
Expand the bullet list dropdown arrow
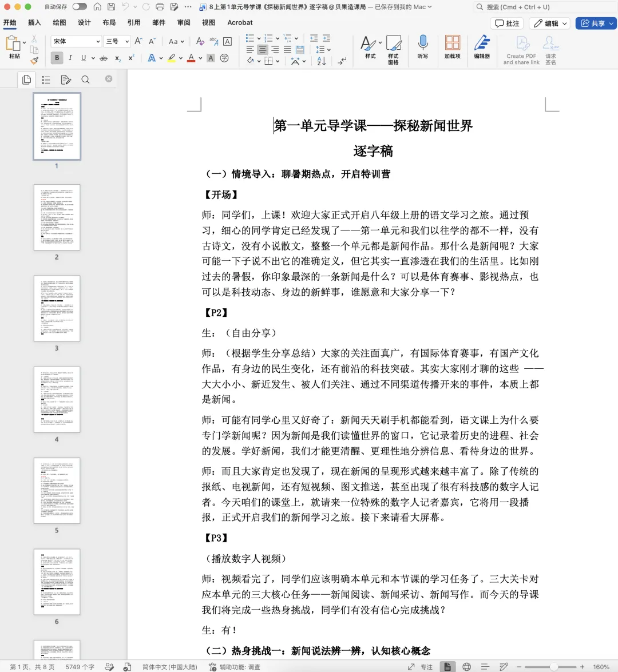point(259,38)
